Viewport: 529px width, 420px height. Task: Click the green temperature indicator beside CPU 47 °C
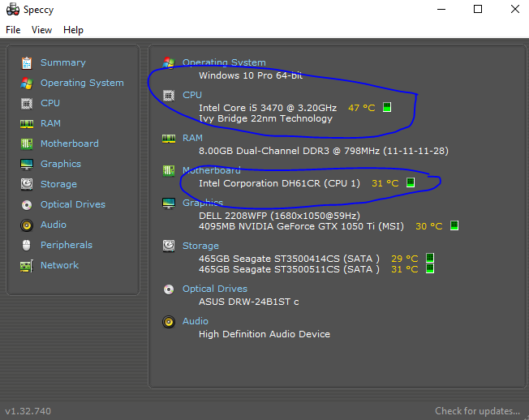387,107
